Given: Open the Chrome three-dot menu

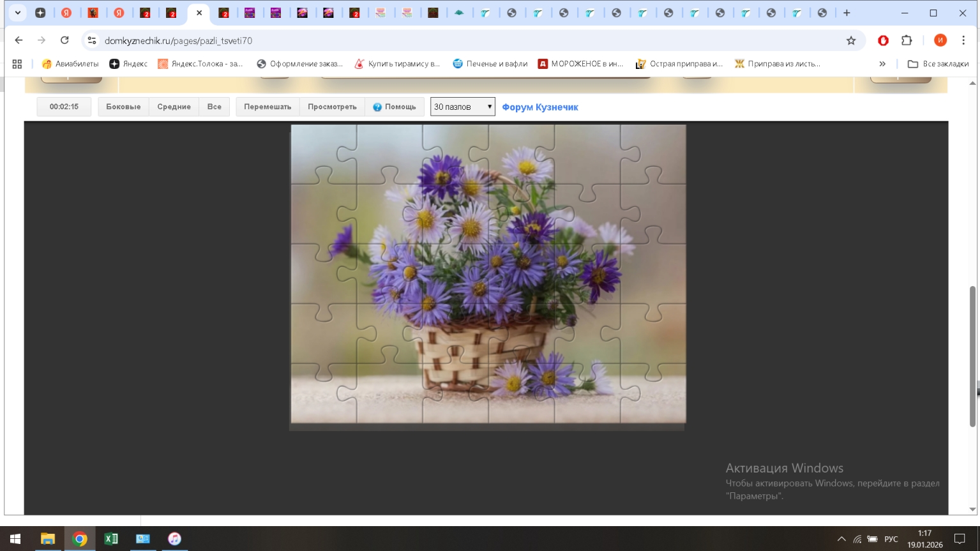Looking at the screenshot, I should coord(963,40).
